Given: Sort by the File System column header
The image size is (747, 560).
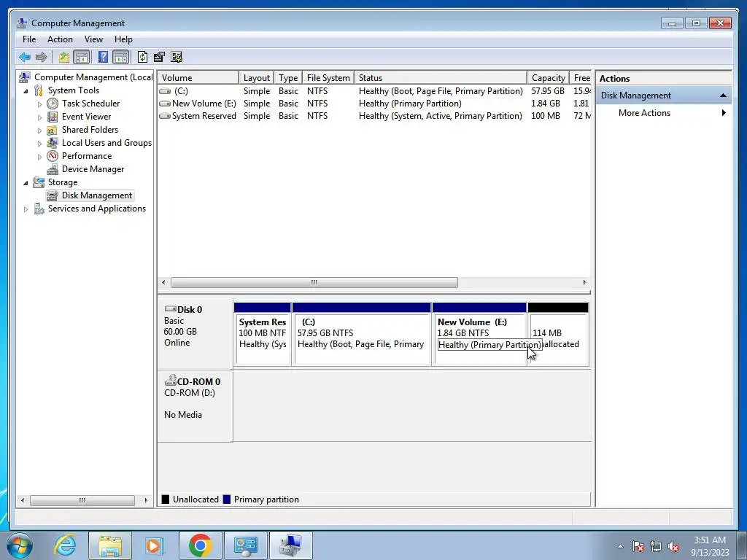Looking at the screenshot, I should (x=328, y=77).
